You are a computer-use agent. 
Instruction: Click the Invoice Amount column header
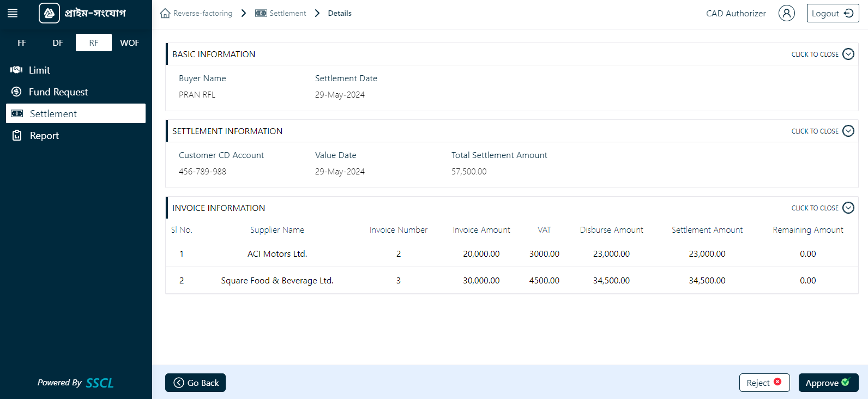point(481,230)
